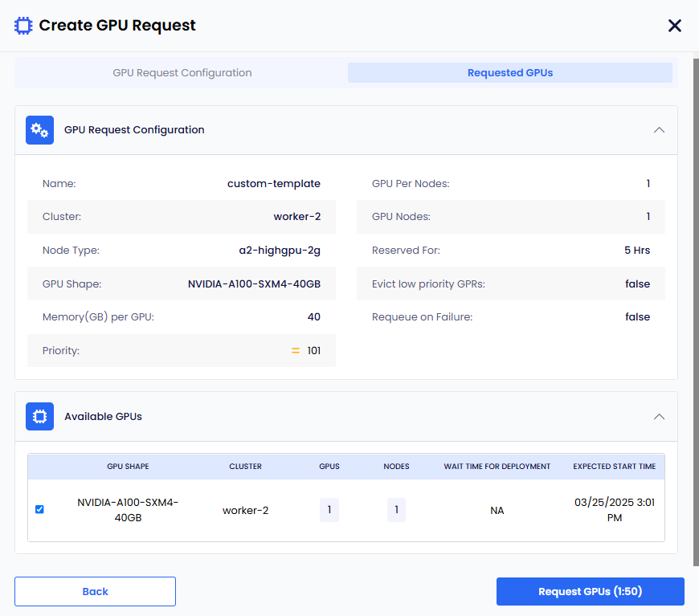Close the Create GPU Request dialog
The image size is (699, 616).
click(674, 26)
